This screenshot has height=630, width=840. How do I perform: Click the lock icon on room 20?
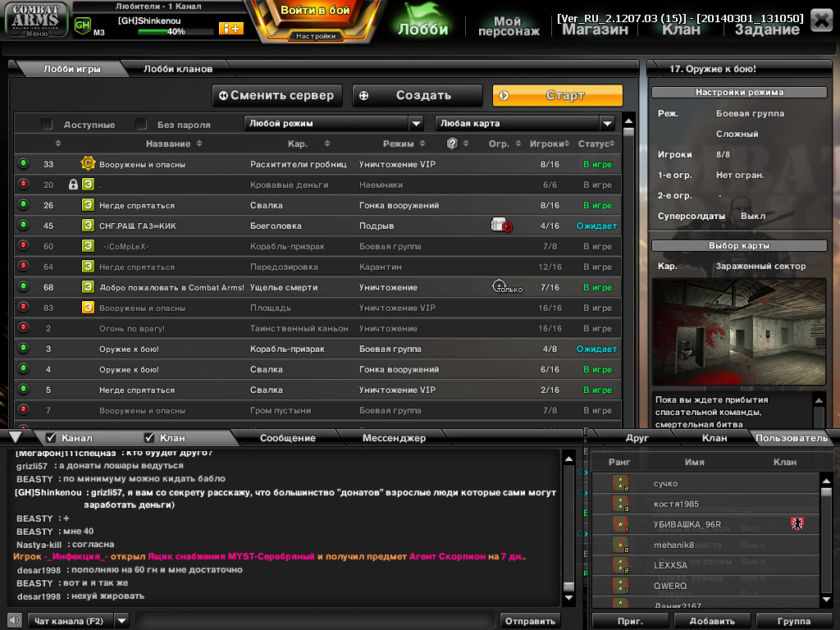pyautogui.click(x=73, y=185)
